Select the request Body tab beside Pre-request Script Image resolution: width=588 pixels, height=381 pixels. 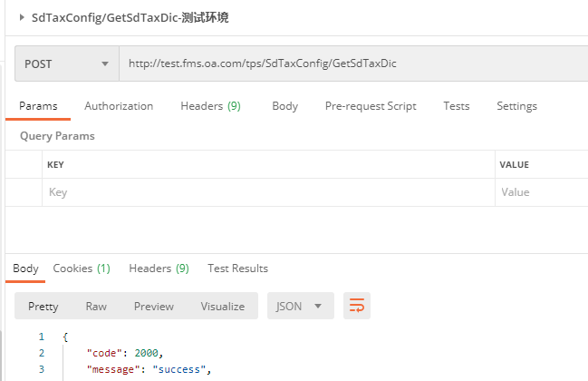tap(284, 106)
